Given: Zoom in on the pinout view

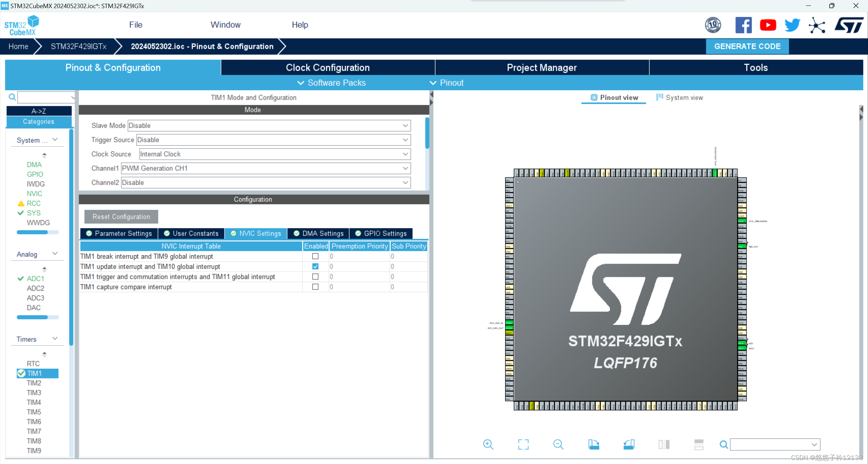Looking at the screenshot, I should pyautogui.click(x=488, y=444).
